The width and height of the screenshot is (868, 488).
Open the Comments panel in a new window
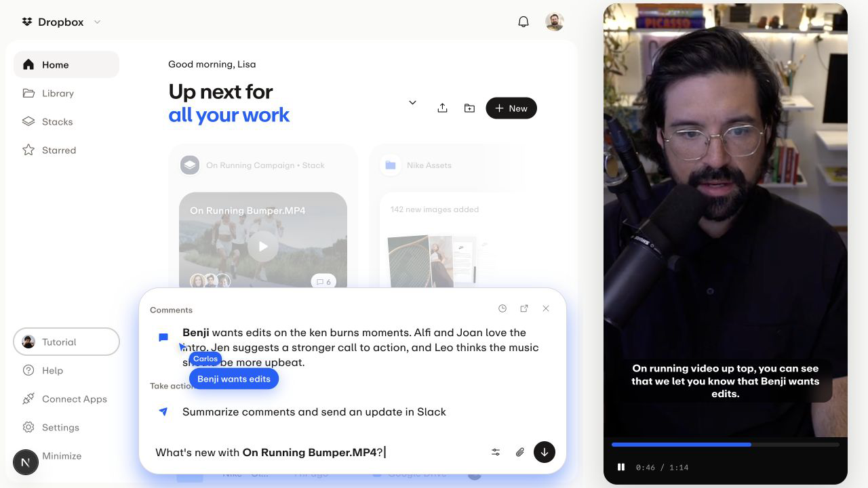(524, 308)
